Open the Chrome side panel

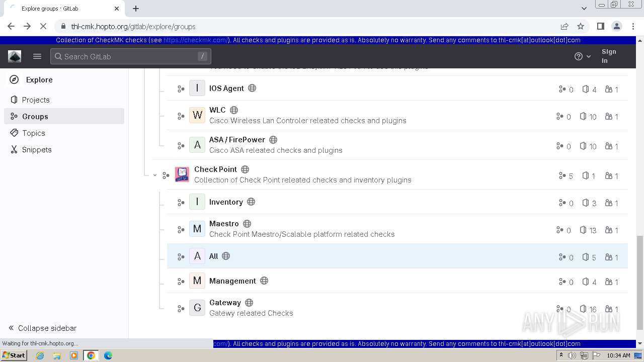click(600, 26)
